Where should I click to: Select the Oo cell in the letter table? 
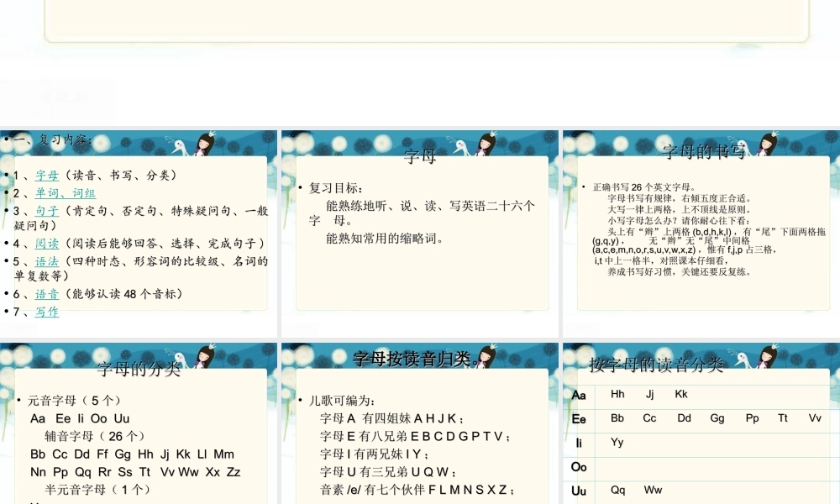(578, 467)
